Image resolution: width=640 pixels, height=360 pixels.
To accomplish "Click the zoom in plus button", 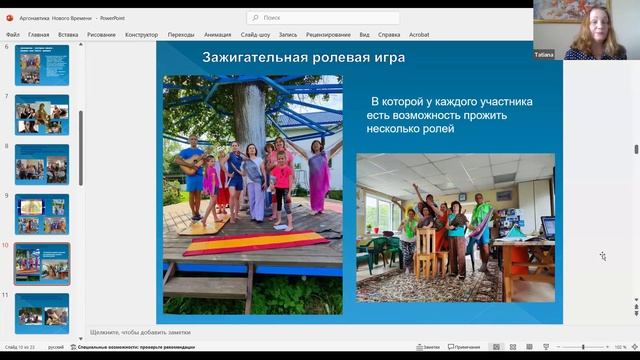I will pos(607,347).
